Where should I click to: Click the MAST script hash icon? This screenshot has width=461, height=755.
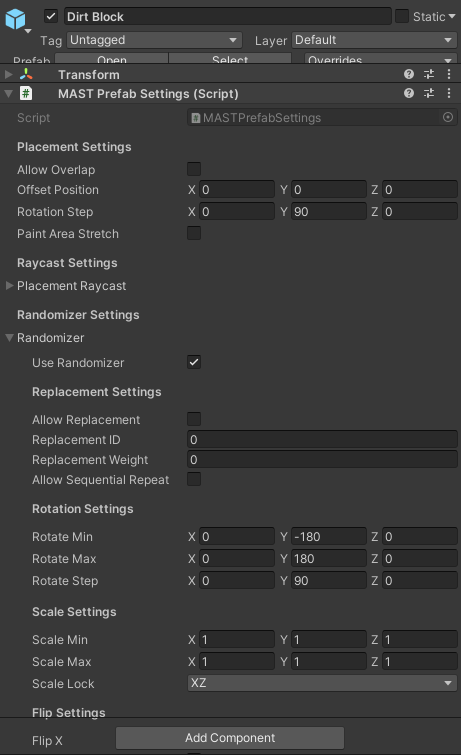[x=26, y=93]
